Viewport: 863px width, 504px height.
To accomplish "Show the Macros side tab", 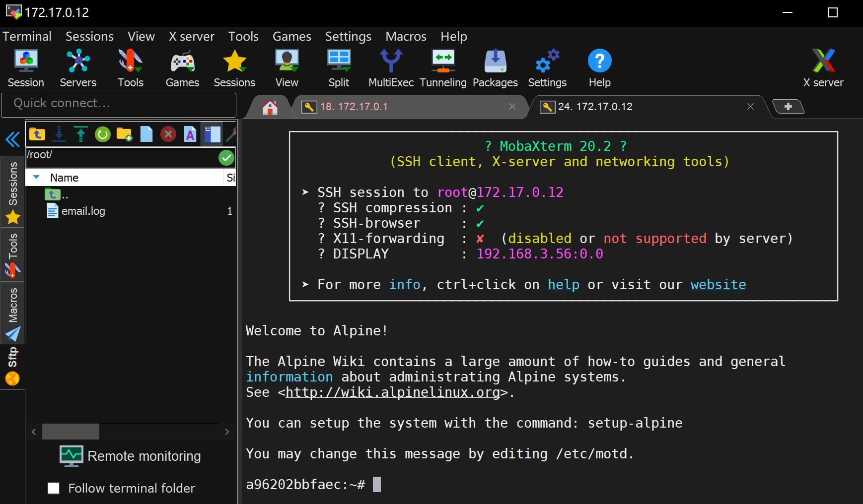I will (13, 314).
